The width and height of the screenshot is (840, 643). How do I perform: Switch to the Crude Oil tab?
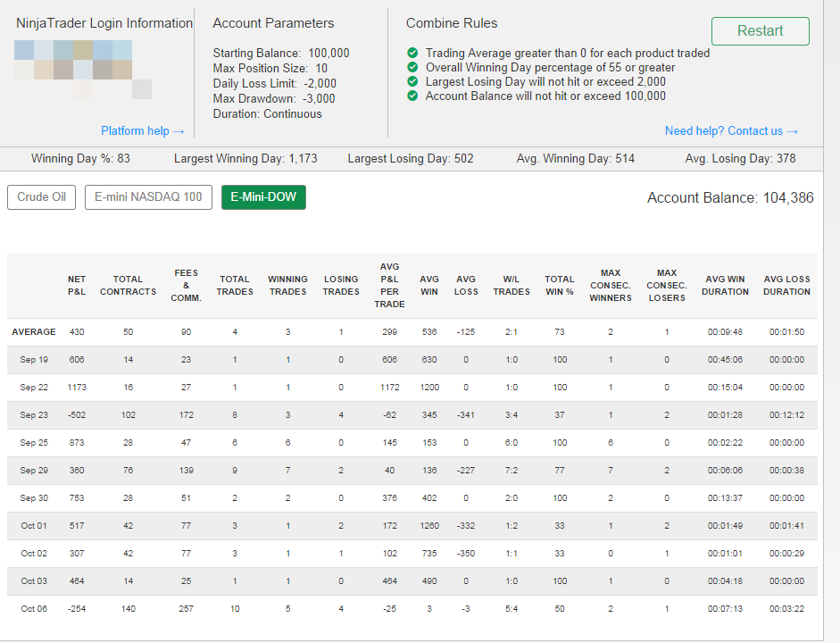pos(41,197)
